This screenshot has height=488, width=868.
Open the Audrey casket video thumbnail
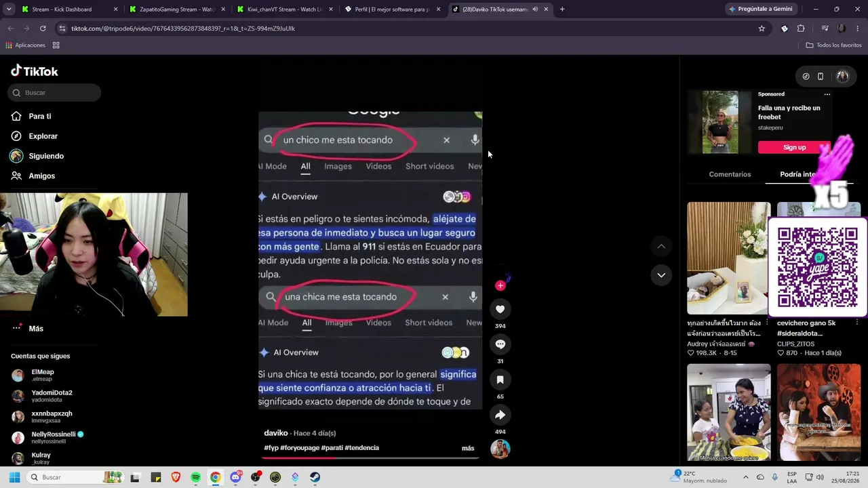click(x=729, y=258)
